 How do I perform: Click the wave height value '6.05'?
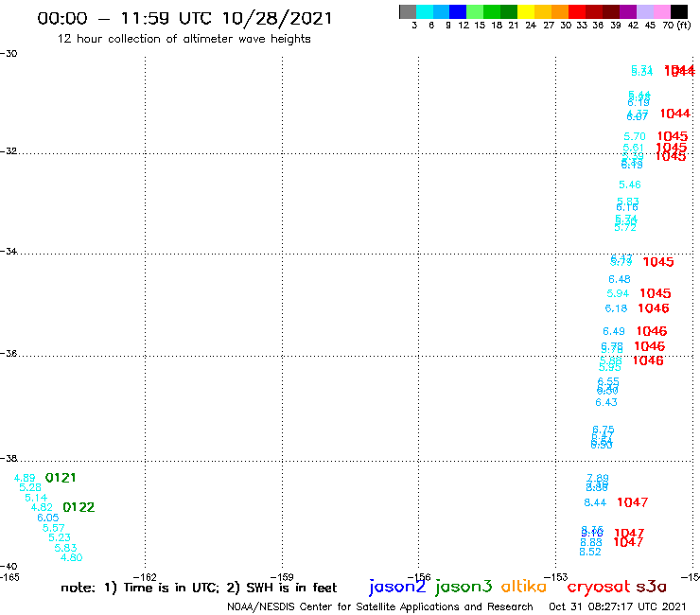click(x=47, y=518)
